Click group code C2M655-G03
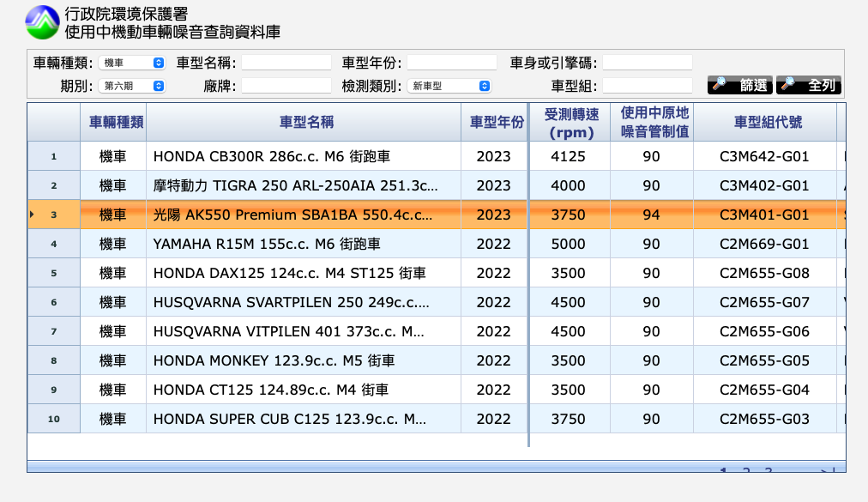Viewport: 868px width, 502px height. (x=764, y=419)
